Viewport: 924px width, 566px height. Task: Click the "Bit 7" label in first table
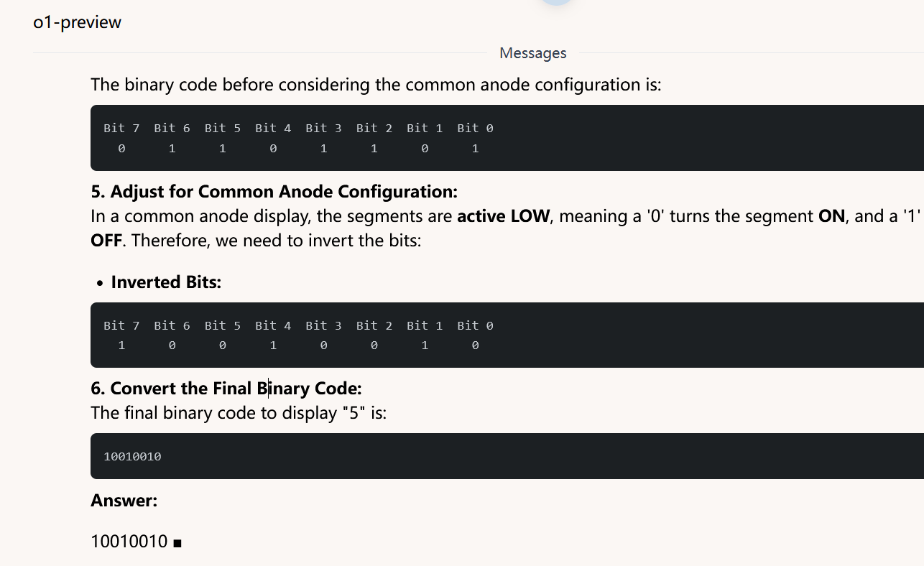[x=121, y=129]
